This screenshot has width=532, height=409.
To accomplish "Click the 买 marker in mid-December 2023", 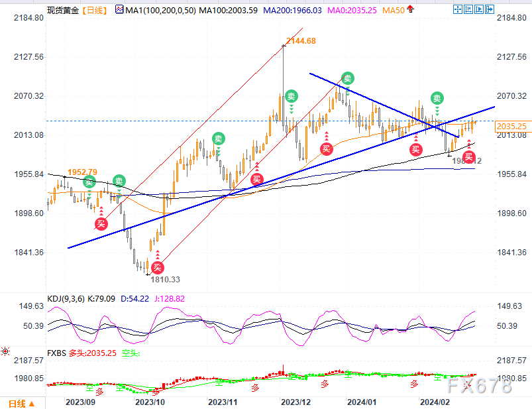I will [327, 149].
